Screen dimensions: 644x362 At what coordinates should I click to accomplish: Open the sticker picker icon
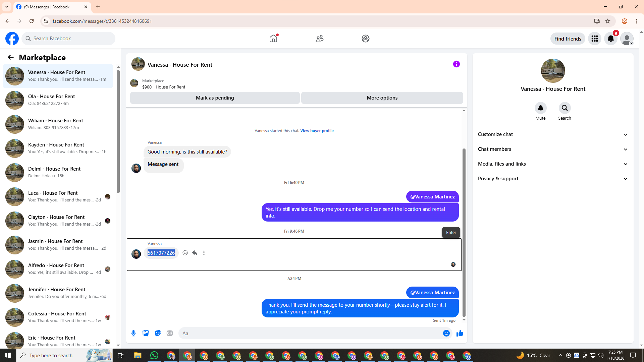tap(158, 333)
